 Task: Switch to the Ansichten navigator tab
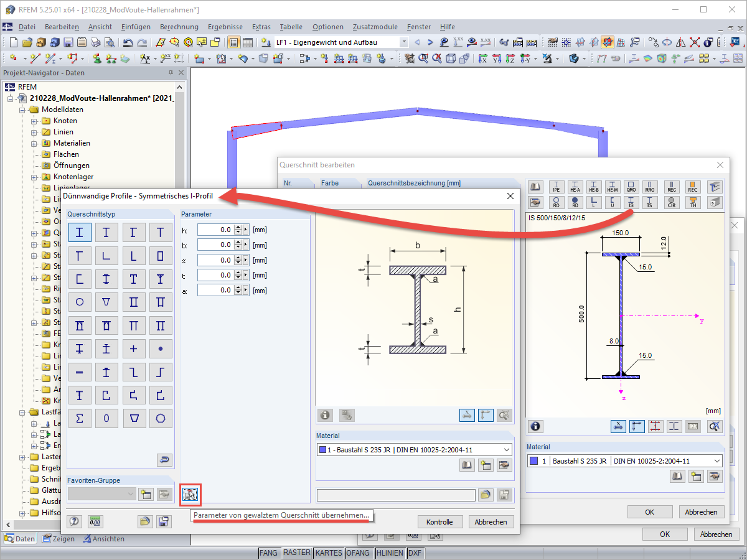tap(103, 539)
